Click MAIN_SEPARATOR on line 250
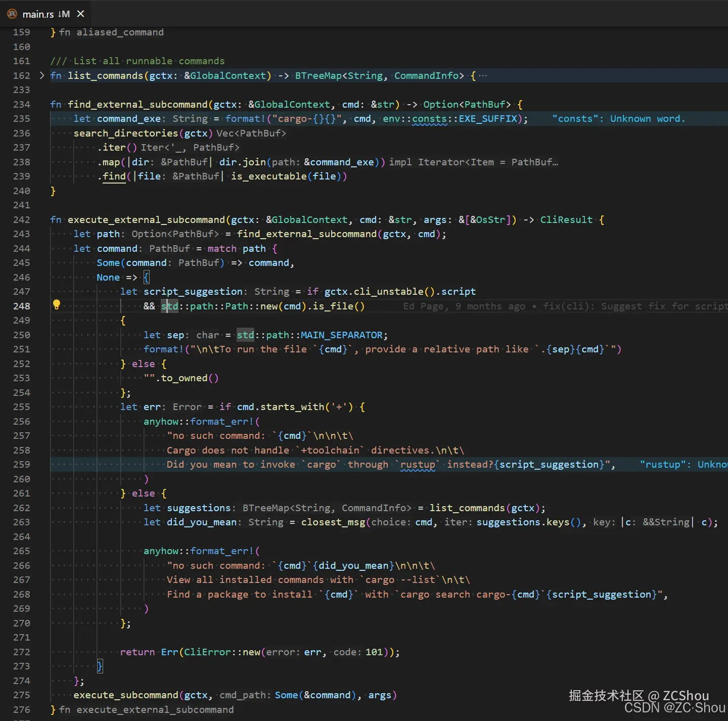Viewport: 728px width, 721px height. pyautogui.click(x=342, y=335)
